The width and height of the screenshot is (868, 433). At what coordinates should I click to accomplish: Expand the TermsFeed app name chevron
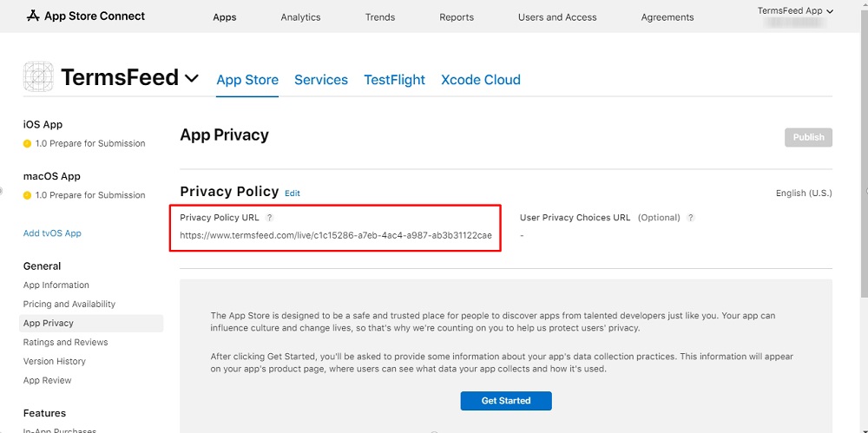[x=192, y=79]
